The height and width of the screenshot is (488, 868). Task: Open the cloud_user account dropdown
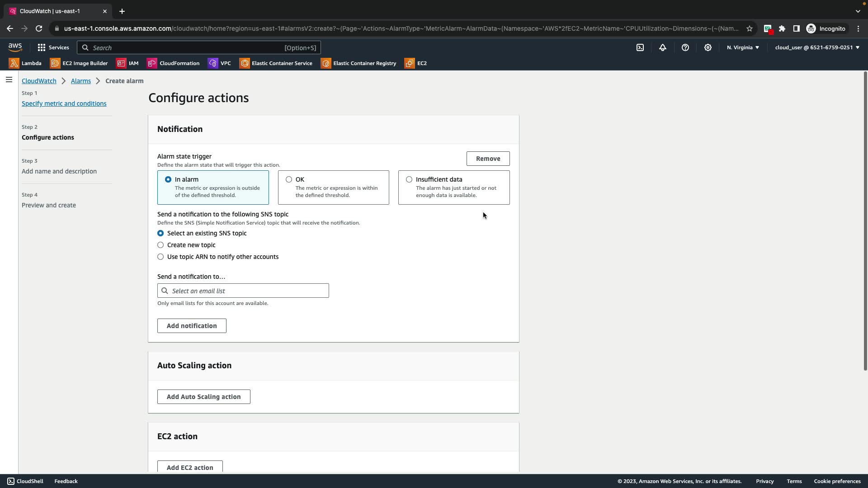pyautogui.click(x=817, y=47)
